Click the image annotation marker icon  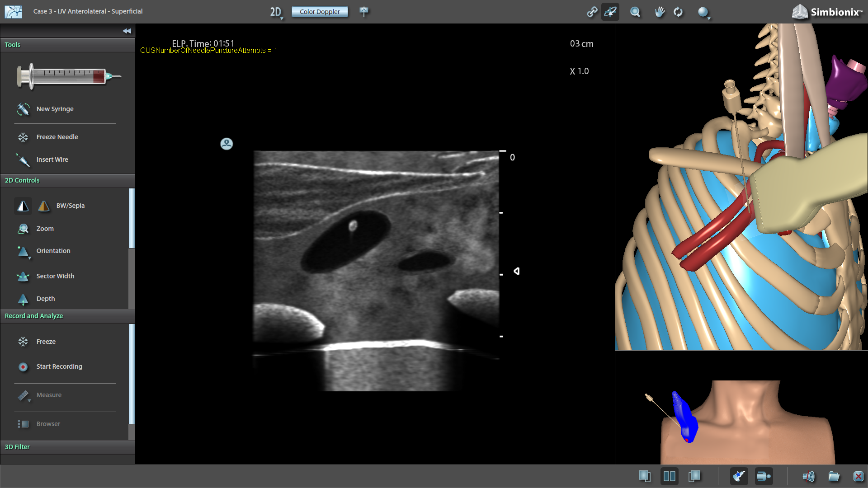pyautogui.click(x=364, y=11)
